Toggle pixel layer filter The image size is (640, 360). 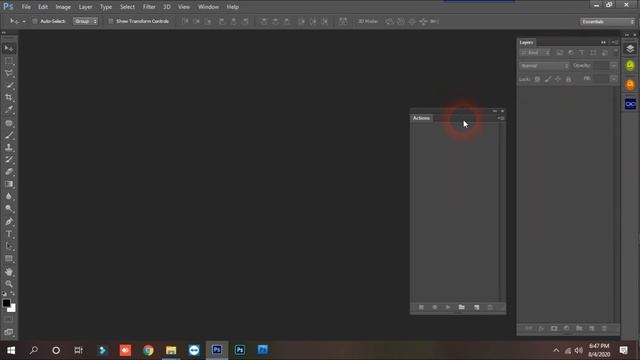pos(560,53)
